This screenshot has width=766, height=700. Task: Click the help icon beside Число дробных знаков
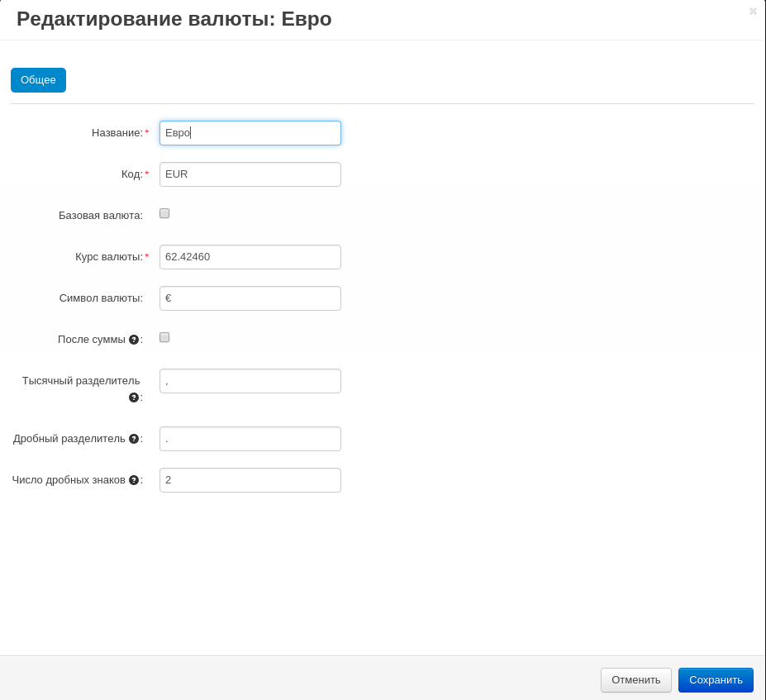134,479
